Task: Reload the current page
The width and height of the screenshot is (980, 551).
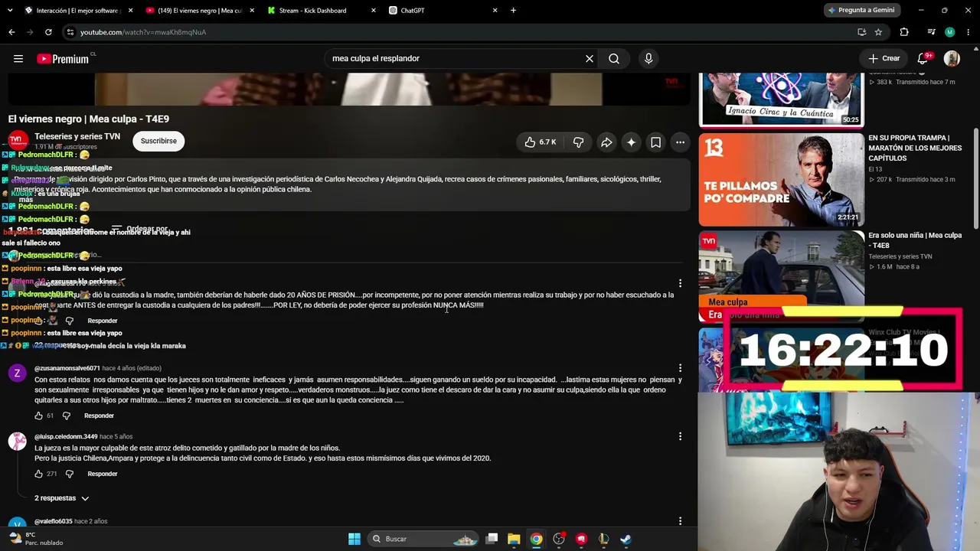Action: (x=48, y=32)
